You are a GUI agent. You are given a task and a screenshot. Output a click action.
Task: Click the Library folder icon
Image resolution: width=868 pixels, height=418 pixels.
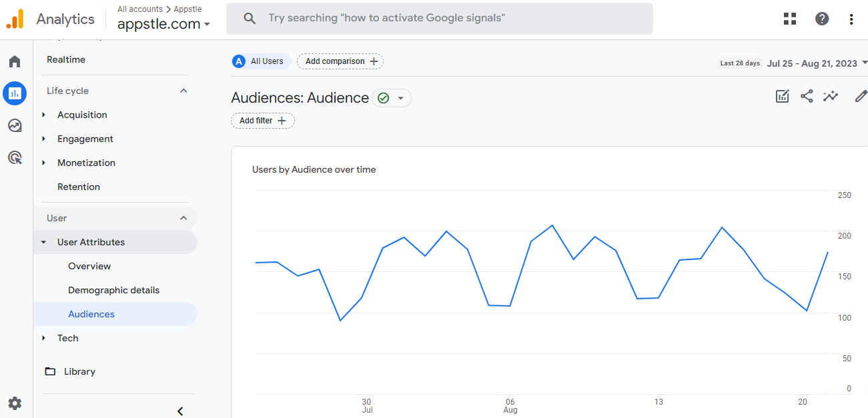pos(50,371)
